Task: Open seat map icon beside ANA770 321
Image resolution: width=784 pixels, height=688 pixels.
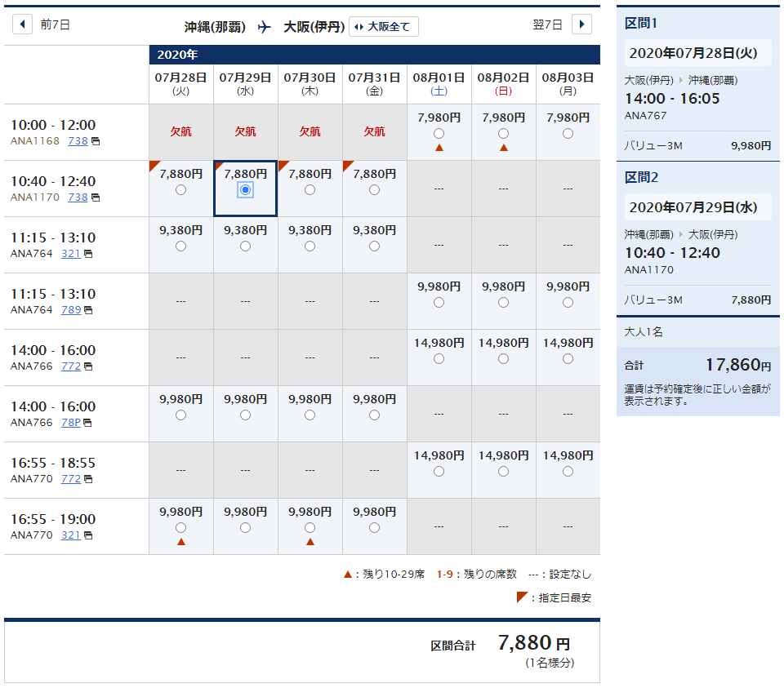Action: click(x=88, y=535)
